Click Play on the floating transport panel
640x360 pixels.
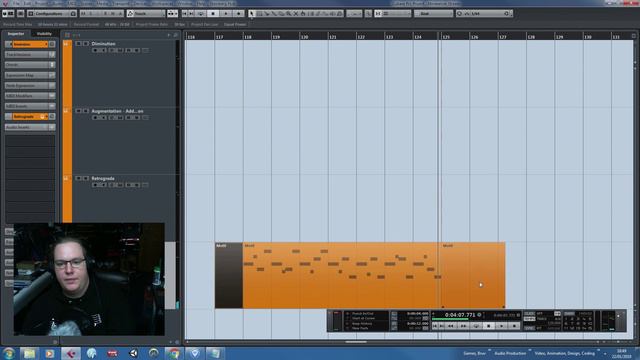502,326
